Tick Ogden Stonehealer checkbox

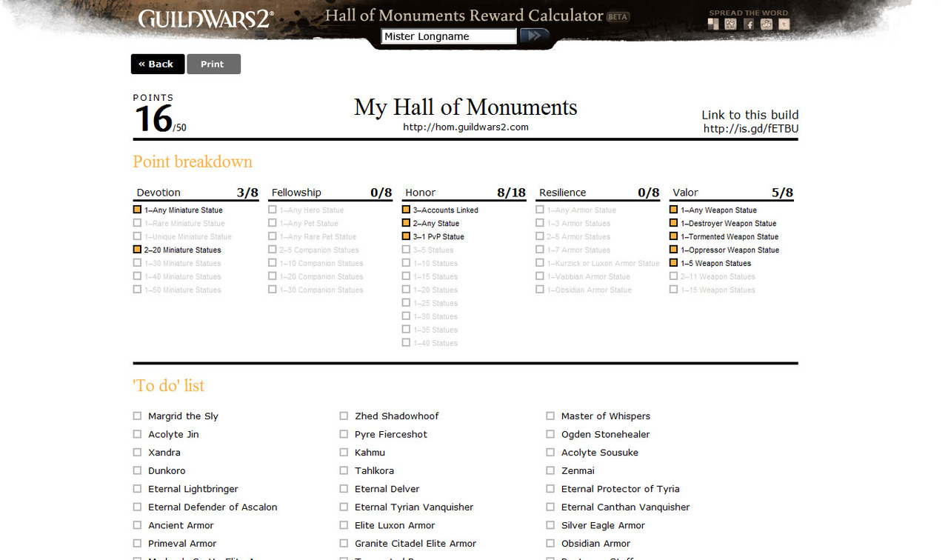(x=550, y=434)
